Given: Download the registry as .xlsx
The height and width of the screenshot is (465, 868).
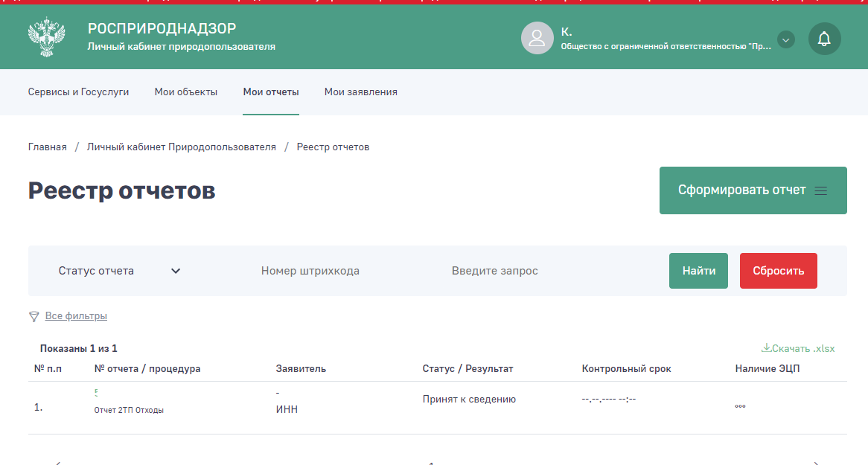Looking at the screenshot, I should pyautogui.click(x=798, y=348).
